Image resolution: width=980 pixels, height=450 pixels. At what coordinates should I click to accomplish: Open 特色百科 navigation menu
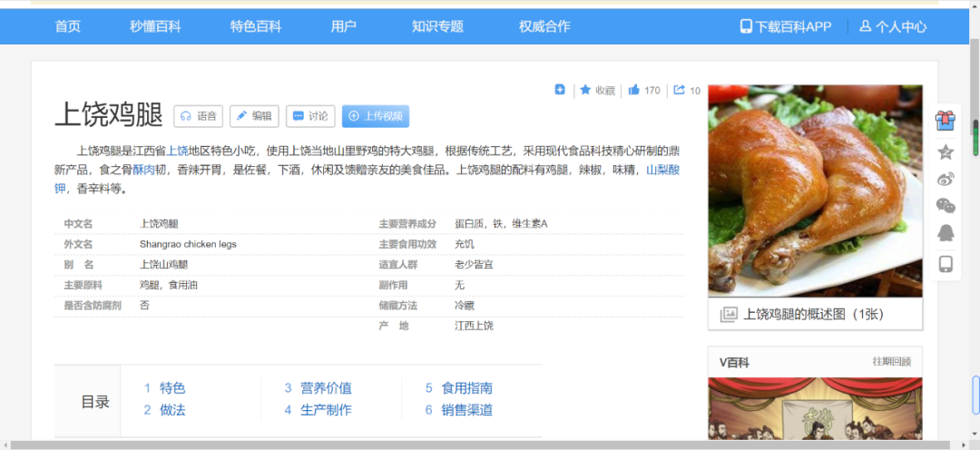[256, 26]
